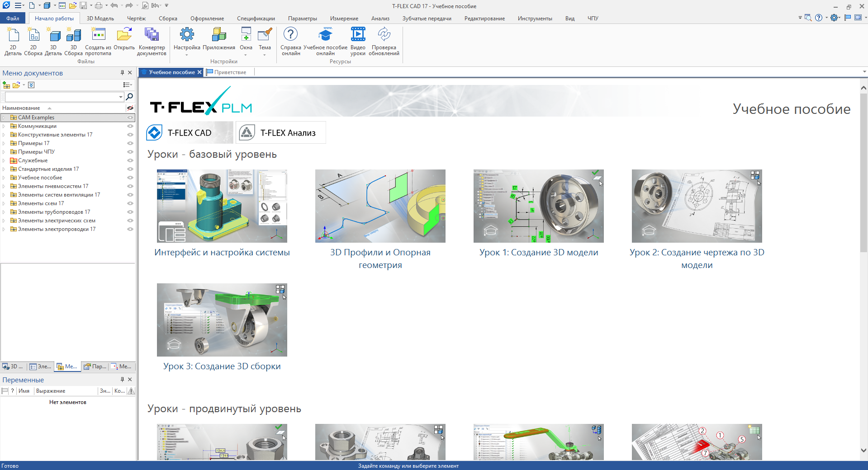Open Урок 2 drawing lesson thumbnail

pos(697,206)
